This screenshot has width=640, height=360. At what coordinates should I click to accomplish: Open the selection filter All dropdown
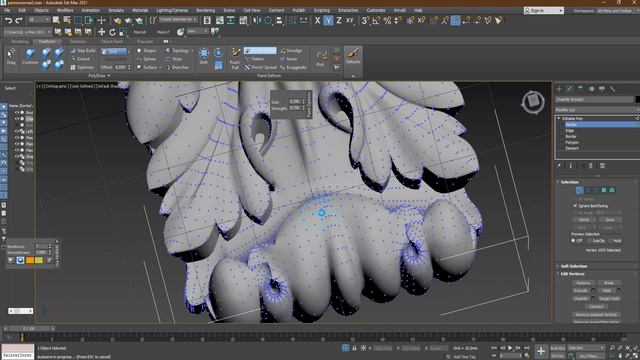tap(39, 20)
